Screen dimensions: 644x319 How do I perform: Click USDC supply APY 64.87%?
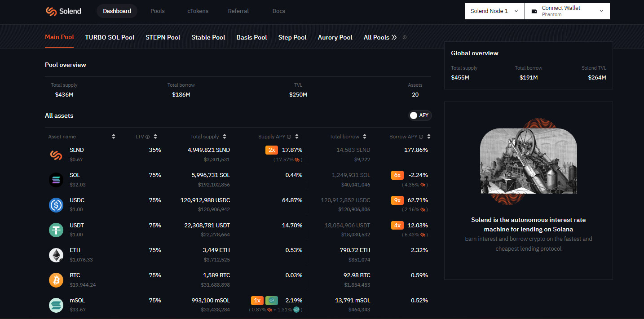click(292, 200)
